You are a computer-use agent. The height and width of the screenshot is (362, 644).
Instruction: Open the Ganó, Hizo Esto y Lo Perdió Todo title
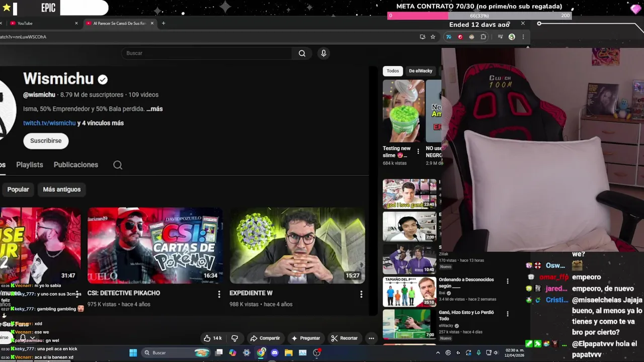[466, 315]
